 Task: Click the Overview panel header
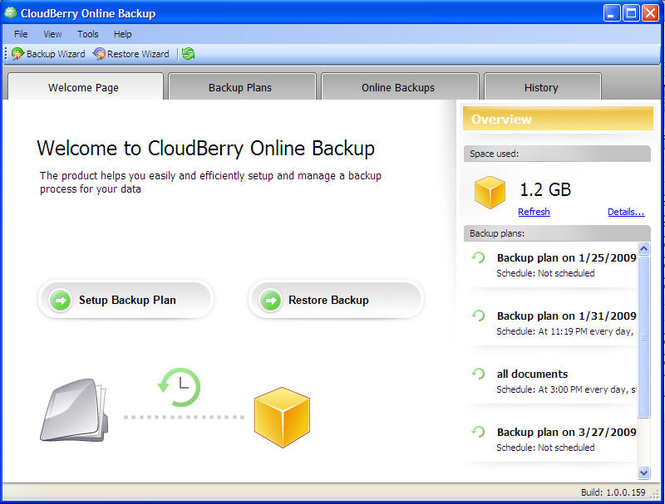click(558, 119)
